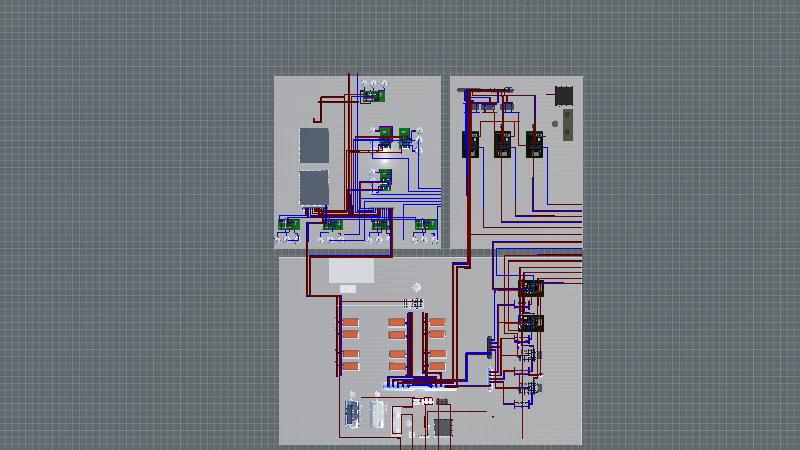Select the topmost green component on top-left board
Screen dimensions: 800x450
(x=373, y=96)
